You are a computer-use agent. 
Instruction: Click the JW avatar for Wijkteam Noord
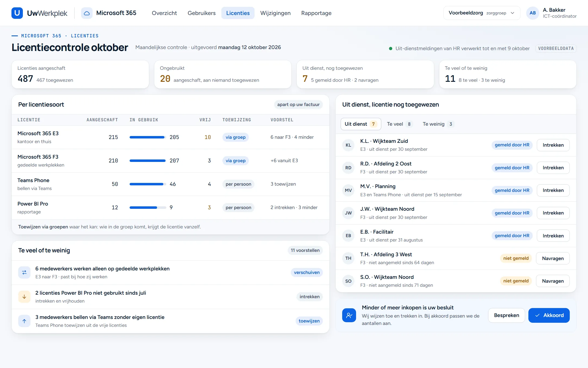348,213
